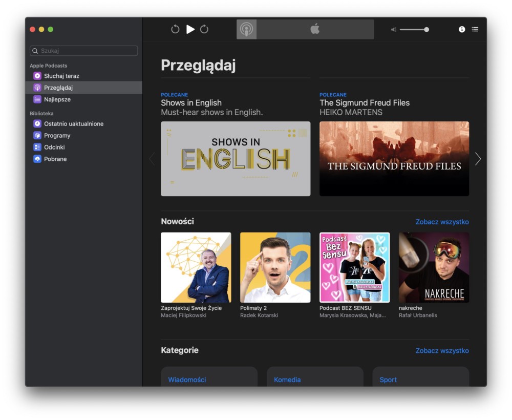Click author name Rafał Urbanelis

point(418,316)
